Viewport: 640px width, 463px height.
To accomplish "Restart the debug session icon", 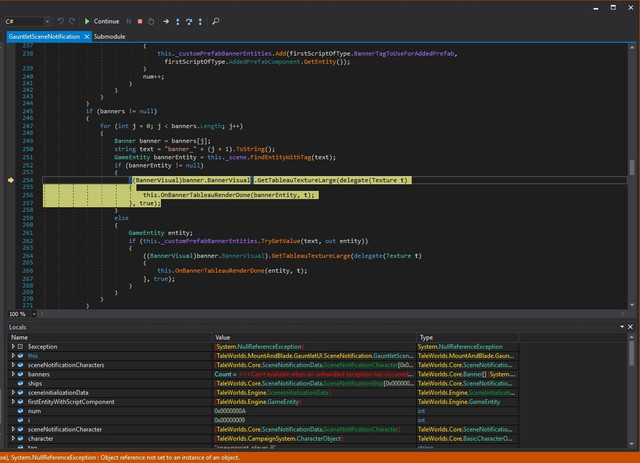I will (x=151, y=21).
